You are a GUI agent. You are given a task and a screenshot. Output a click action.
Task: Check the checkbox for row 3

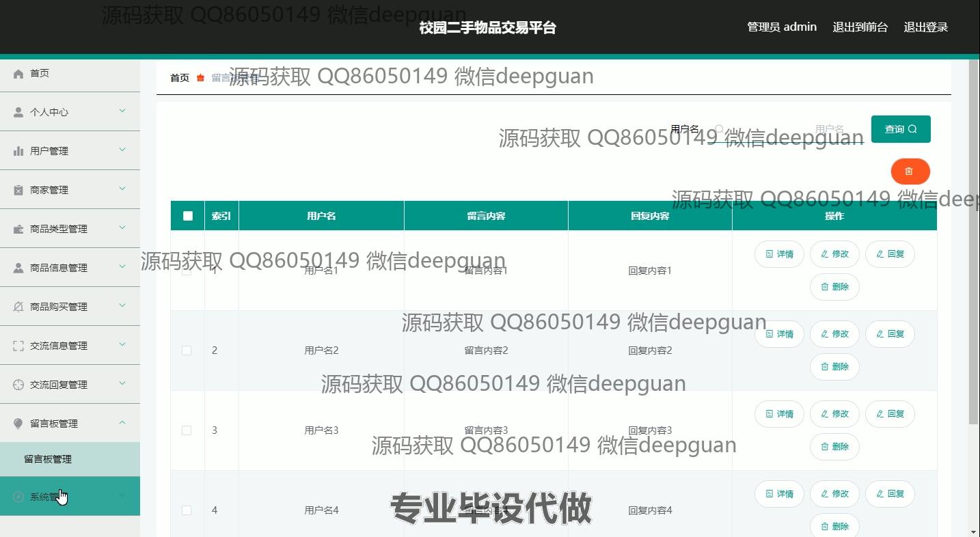pos(187,430)
